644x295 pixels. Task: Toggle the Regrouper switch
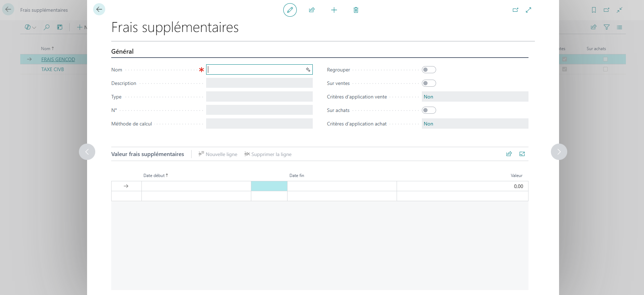[x=429, y=70]
